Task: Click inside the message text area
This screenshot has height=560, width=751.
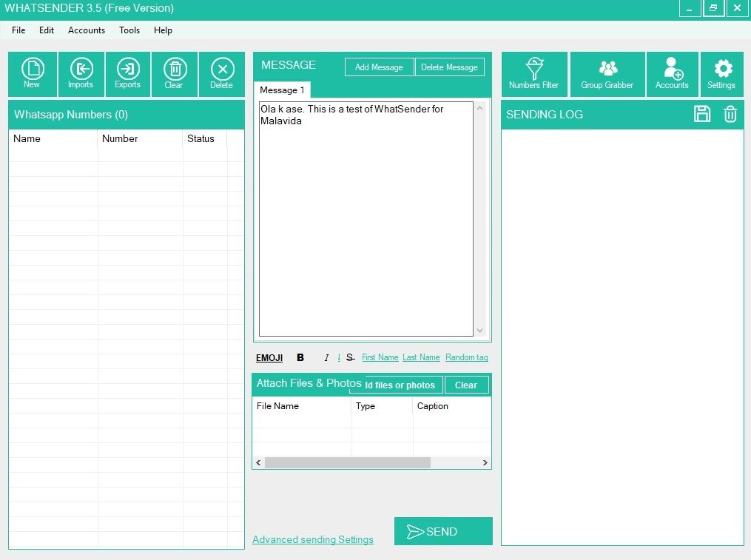Action: pyautogui.click(x=366, y=219)
